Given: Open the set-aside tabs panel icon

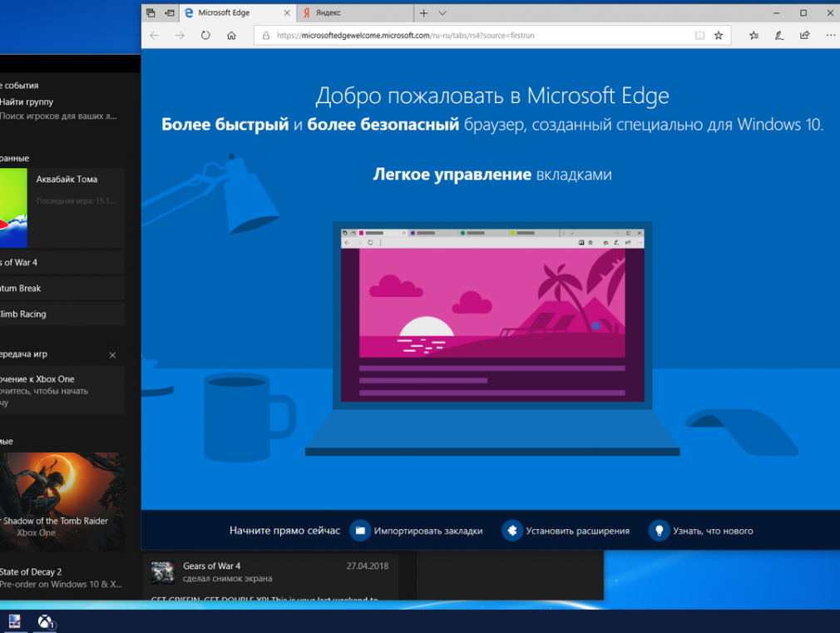Looking at the screenshot, I should pyautogui.click(x=151, y=12).
